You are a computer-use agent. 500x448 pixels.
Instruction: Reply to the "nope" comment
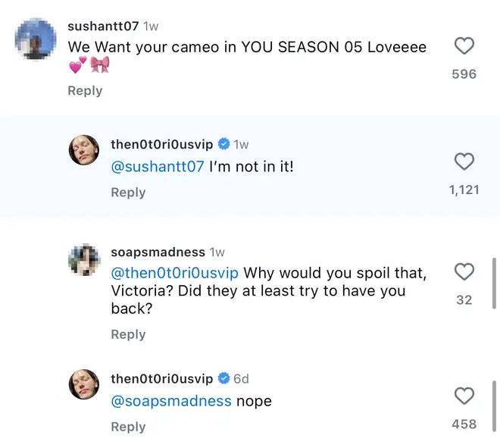tap(128, 427)
